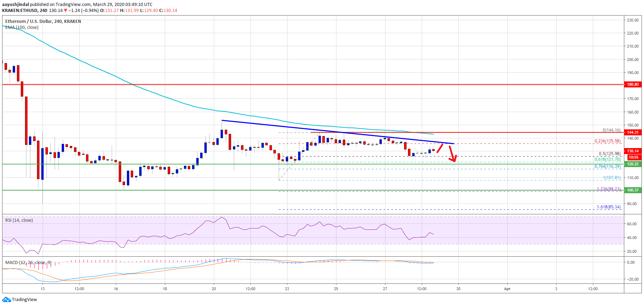Click the TradingView cloud logo icon

(x=6, y=300)
